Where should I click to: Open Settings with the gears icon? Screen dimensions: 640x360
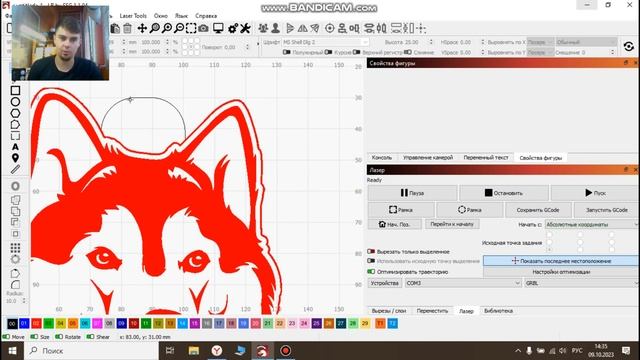coord(233,28)
